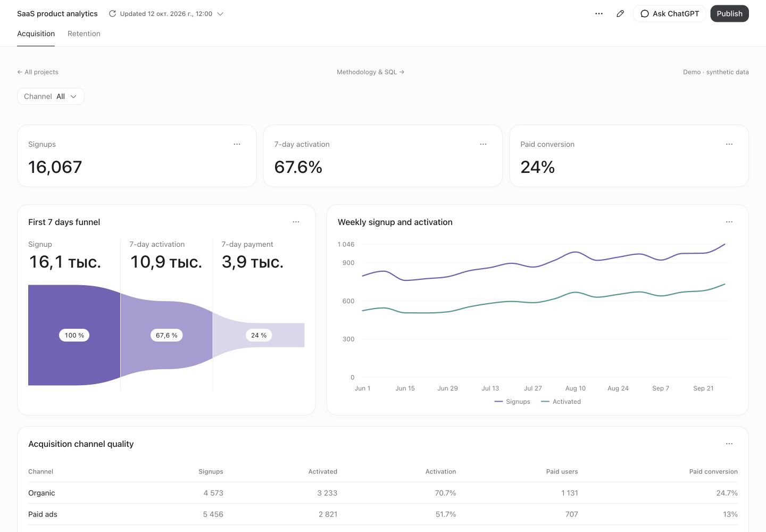This screenshot has width=766, height=532.
Task: Click the Activation column header
Action: (x=440, y=471)
